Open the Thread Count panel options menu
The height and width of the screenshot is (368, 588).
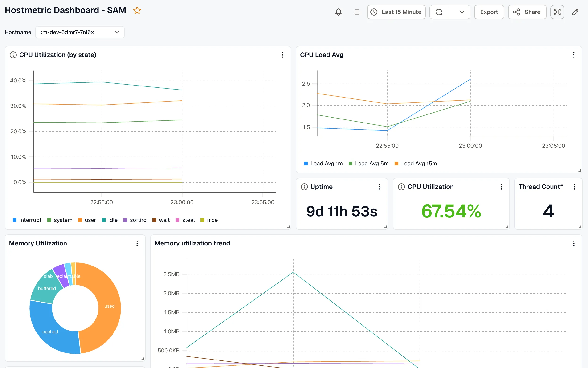574,187
